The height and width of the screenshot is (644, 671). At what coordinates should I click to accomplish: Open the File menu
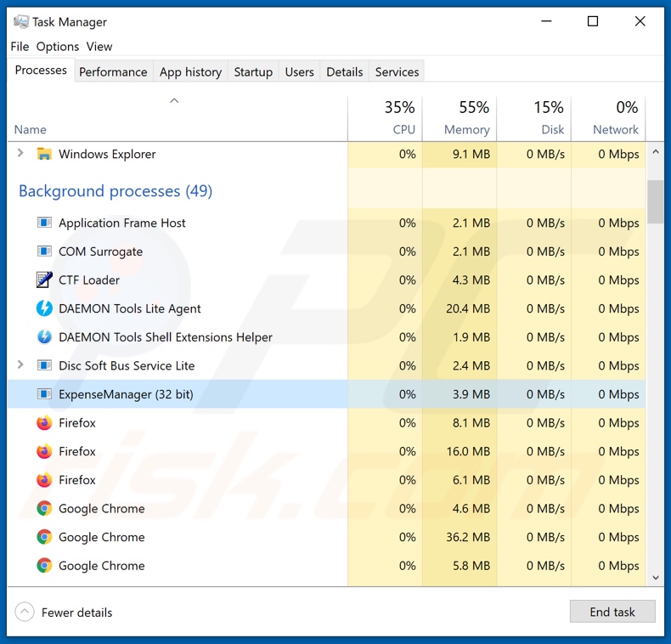20,46
